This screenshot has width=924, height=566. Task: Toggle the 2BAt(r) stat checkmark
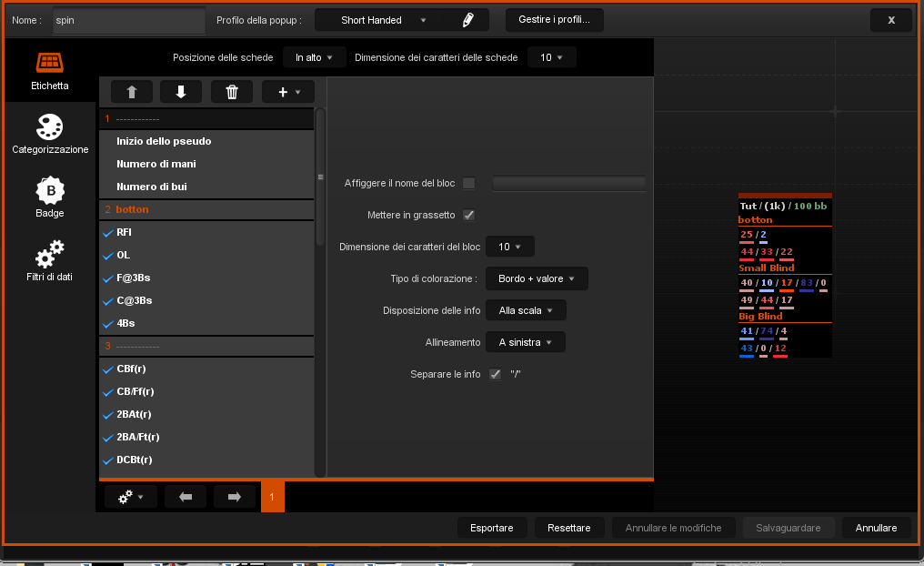click(108, 415)
